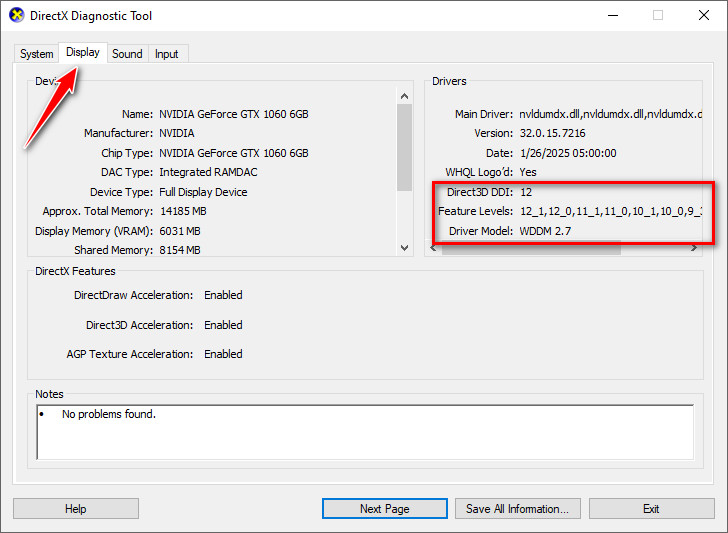
Task: Click the Main Driver nvldumdx.dll value
Action: (610, 114)
